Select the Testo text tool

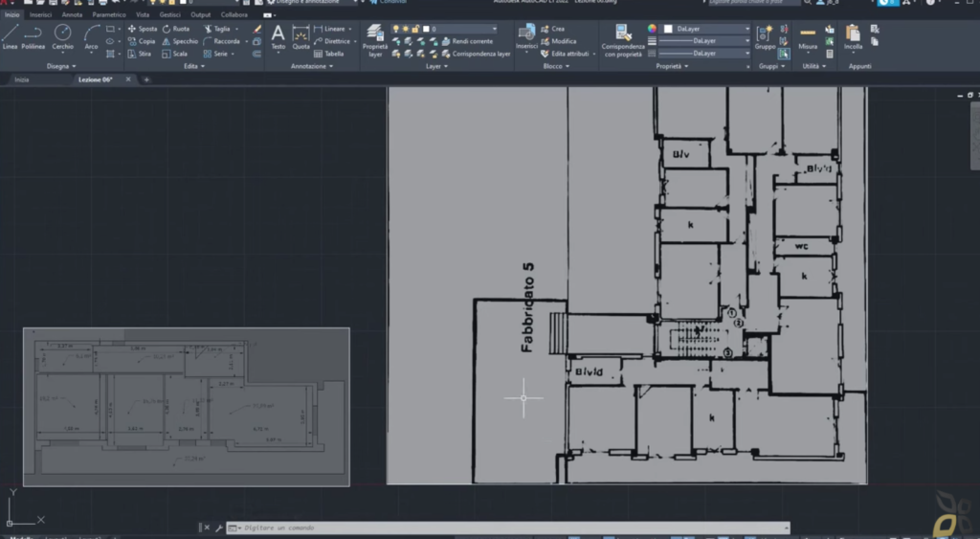(278, 37)
